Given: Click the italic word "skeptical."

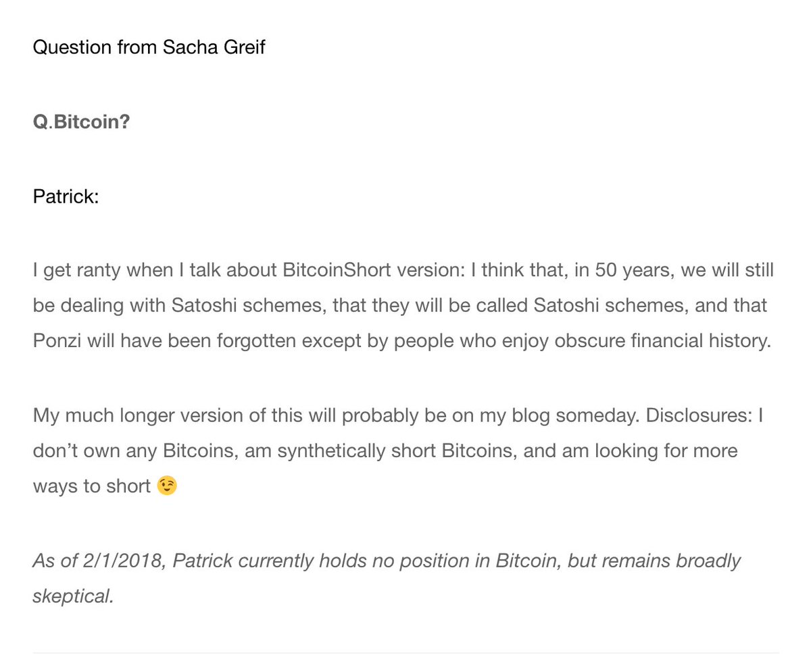Looking at the screenshot, I should (73, 596).
